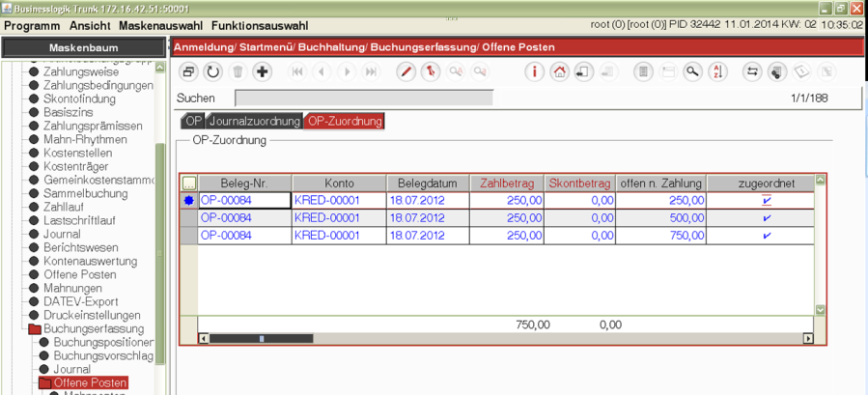Image resolution: width=868 pixels, height=395 pixels.
Task: Click the table's vertical scroll down arrow
Action: coord(821,310)
